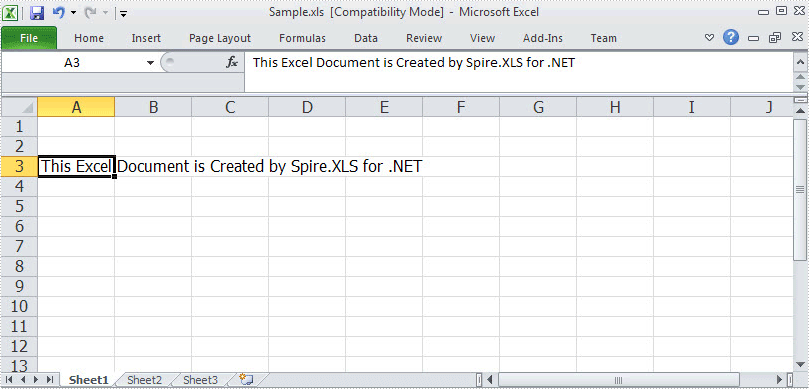Minimize the workbook window inside Excel
The image size is (809, 389).
pyautogui.click(x=753, y=38)
